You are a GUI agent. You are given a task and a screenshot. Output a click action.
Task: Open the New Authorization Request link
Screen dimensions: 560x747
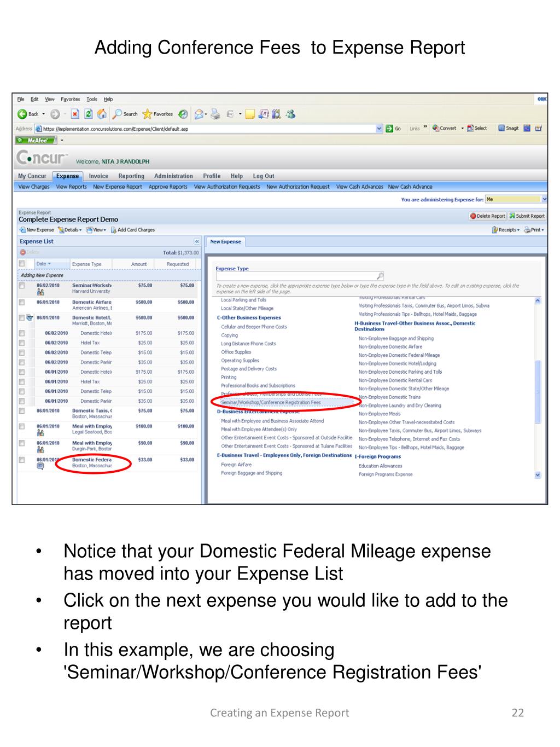[298, 187]
